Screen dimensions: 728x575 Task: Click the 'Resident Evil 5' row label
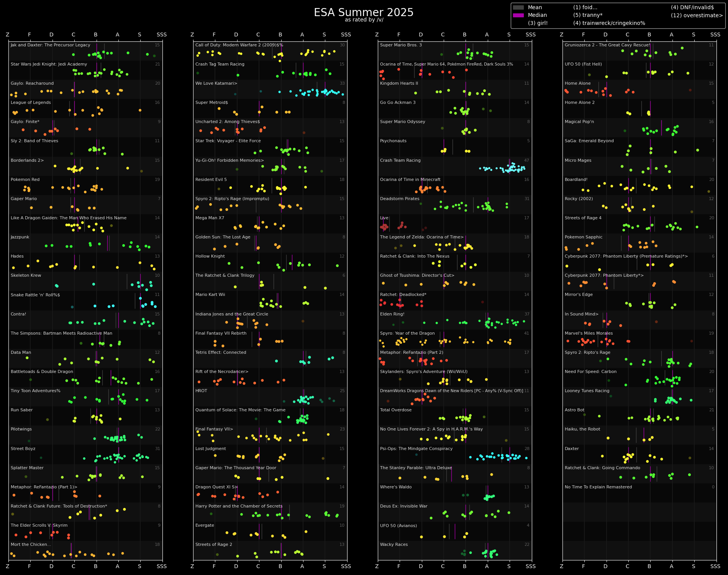coord(211,180)
